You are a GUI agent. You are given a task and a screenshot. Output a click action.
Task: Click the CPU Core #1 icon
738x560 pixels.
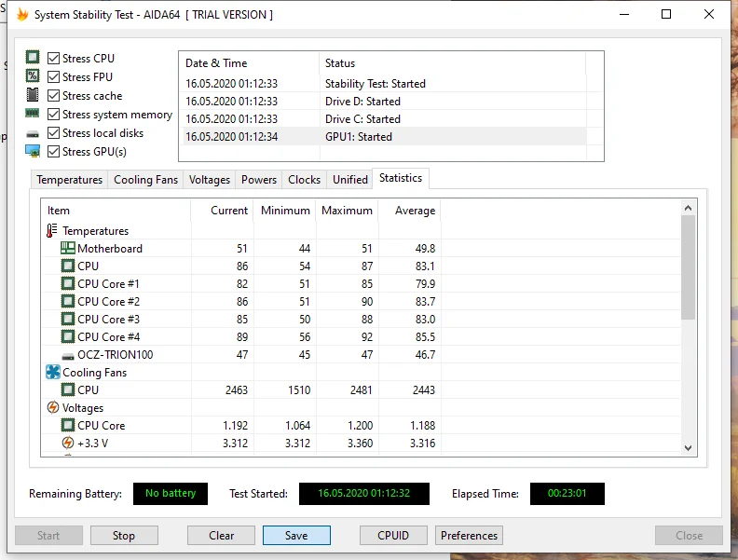[68, 284]
